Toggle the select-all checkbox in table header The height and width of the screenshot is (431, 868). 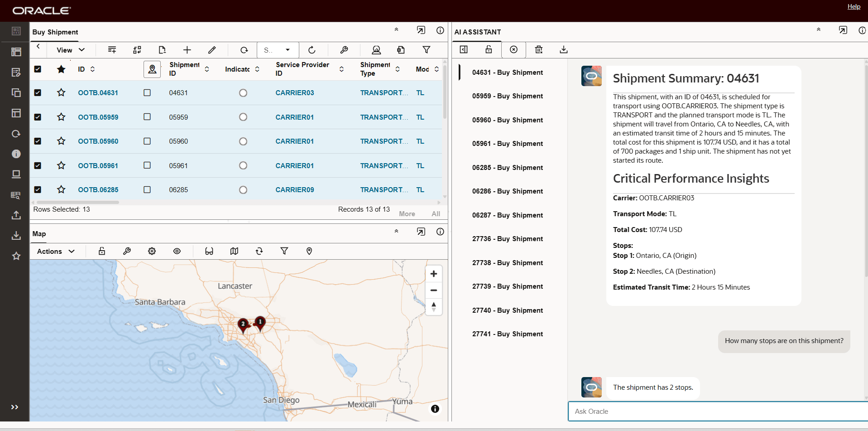38,69
